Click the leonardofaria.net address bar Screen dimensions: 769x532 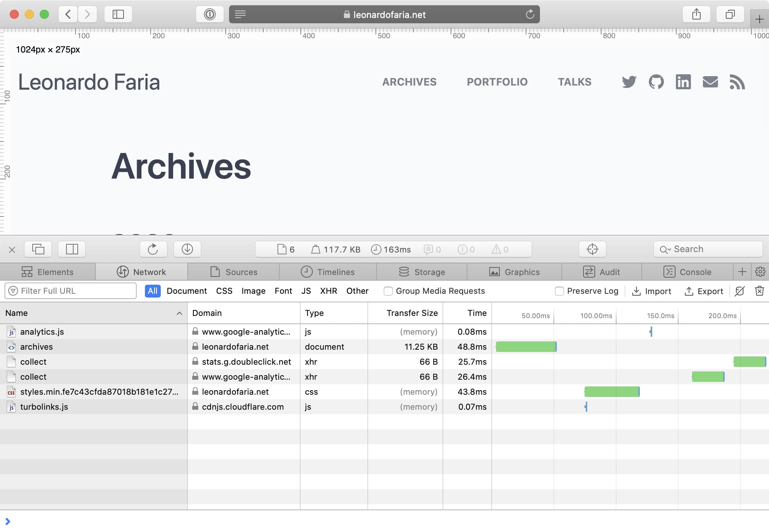(x=384, y=14)
